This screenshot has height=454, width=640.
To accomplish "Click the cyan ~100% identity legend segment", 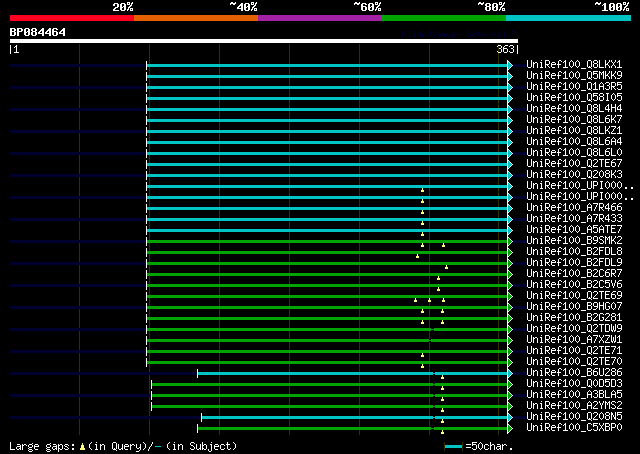I will 569,18.
